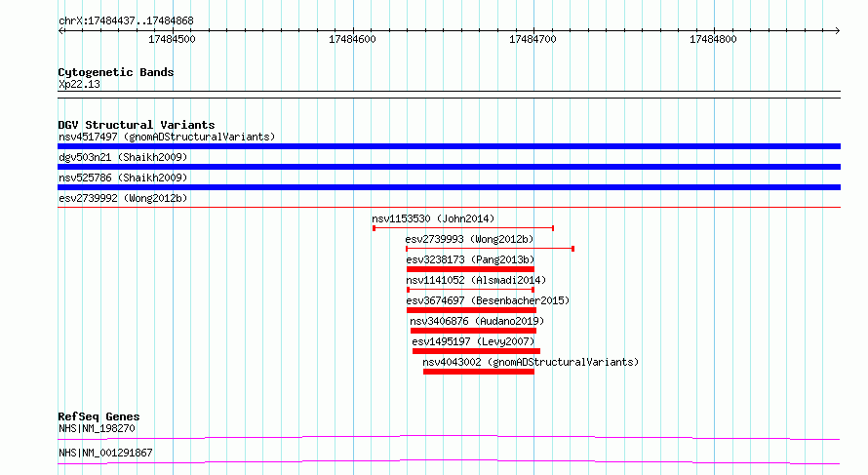Click the red span under esv2739993
This screenshot has height=475, width=868.
click(490, 249)
